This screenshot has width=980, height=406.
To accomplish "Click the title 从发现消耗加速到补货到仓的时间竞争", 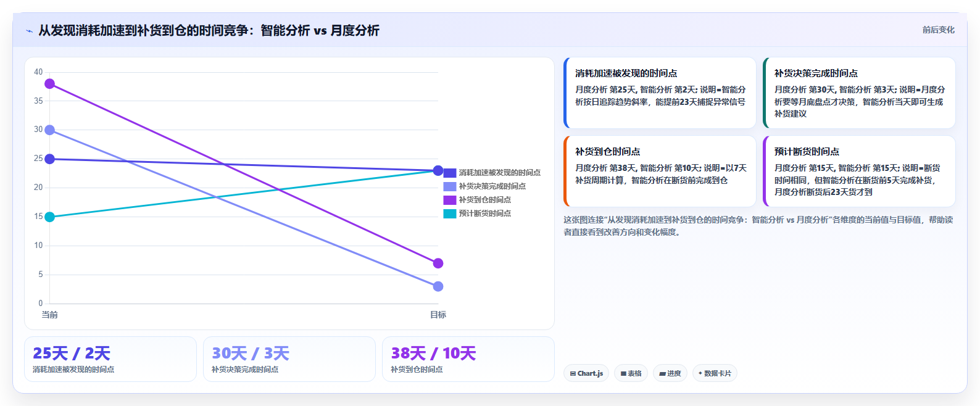I will [143, 30].
